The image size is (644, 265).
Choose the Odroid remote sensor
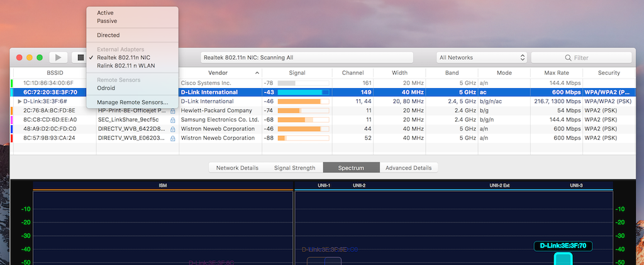pos(106,88)
